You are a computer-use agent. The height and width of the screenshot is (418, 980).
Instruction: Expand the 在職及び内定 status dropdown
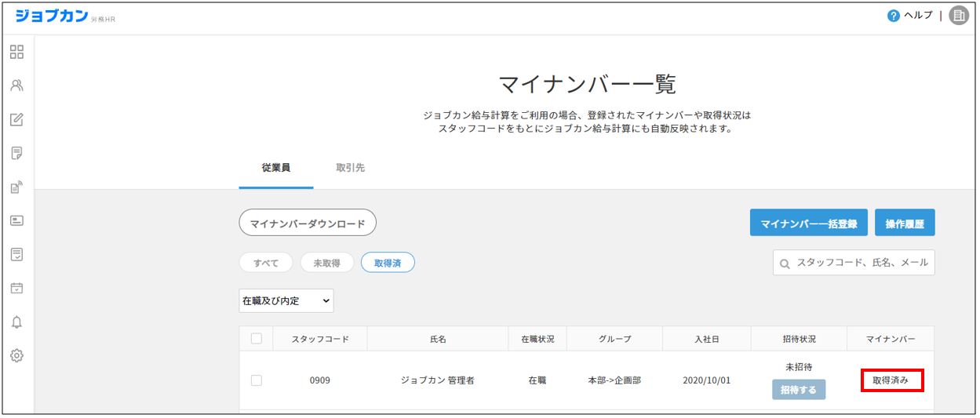point(286,300)
